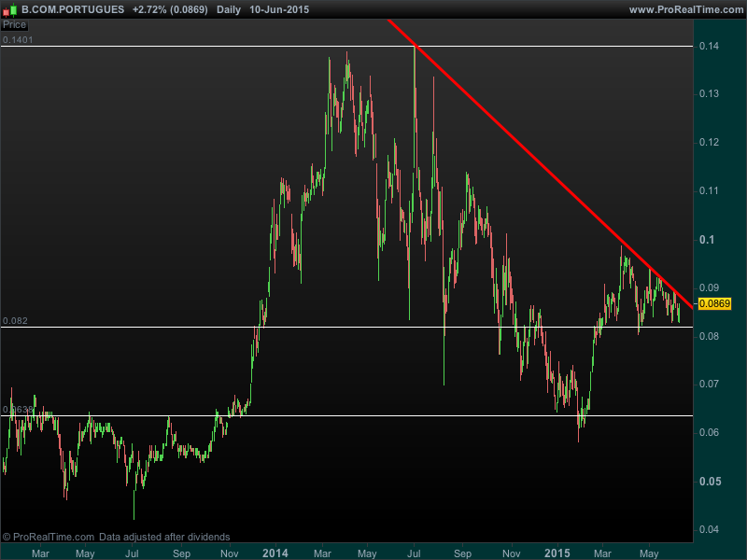Click the candlestick icon beside B.COM.PORTUGUES

(x=9, y=9)
